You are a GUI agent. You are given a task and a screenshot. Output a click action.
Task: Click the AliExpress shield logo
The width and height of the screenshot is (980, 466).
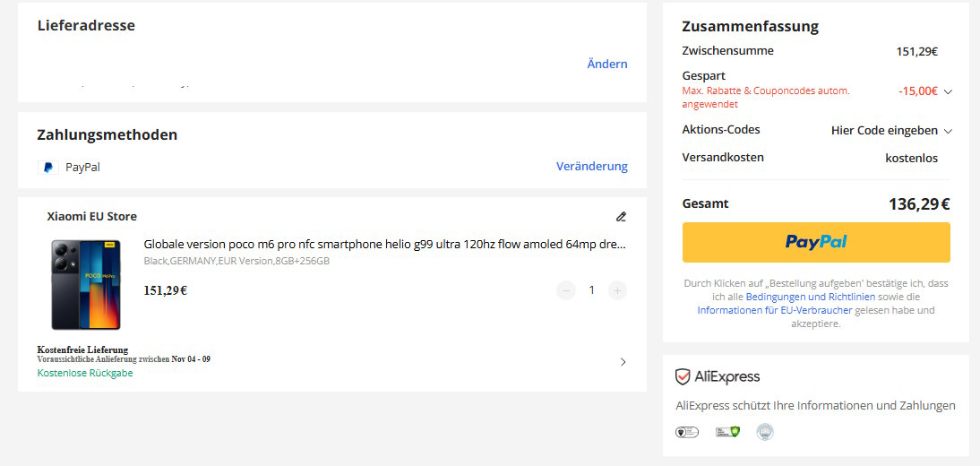[683, 376]
